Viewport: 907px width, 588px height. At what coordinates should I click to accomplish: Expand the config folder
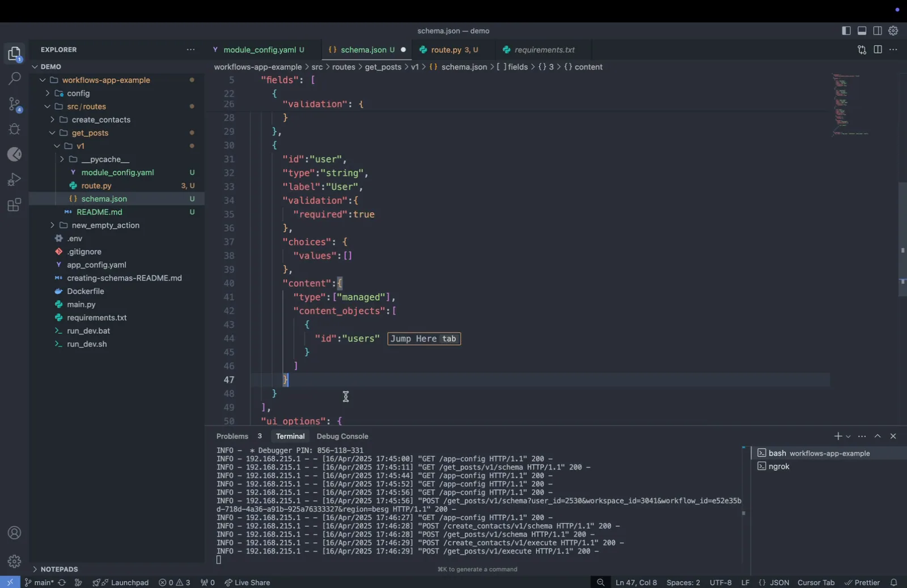[48, 93]
